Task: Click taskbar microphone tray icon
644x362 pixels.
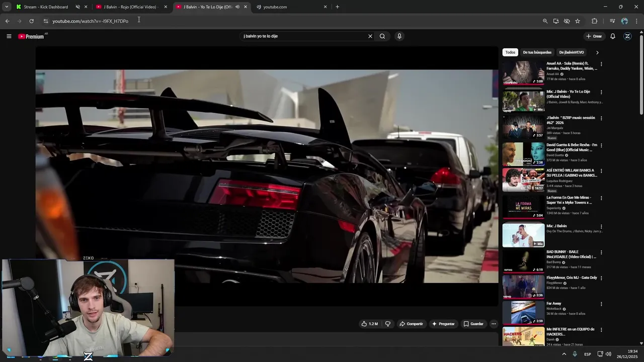Action: (575, 354)
